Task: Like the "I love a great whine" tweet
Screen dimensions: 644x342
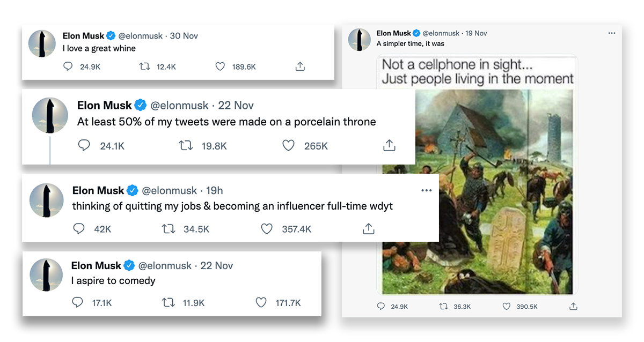Action: [219, 66]
